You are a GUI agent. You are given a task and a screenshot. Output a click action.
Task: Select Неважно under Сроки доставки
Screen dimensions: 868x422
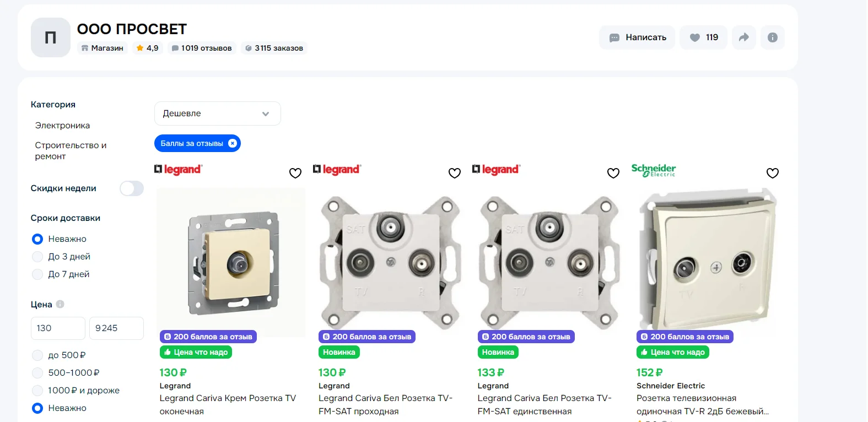click(x=37, y=239)
